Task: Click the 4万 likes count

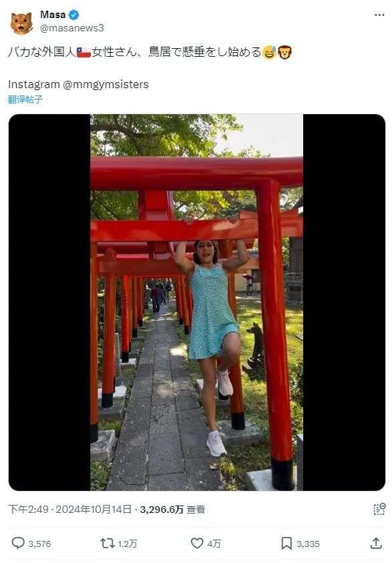Action: pyautogui.click(x=214, y=544)
